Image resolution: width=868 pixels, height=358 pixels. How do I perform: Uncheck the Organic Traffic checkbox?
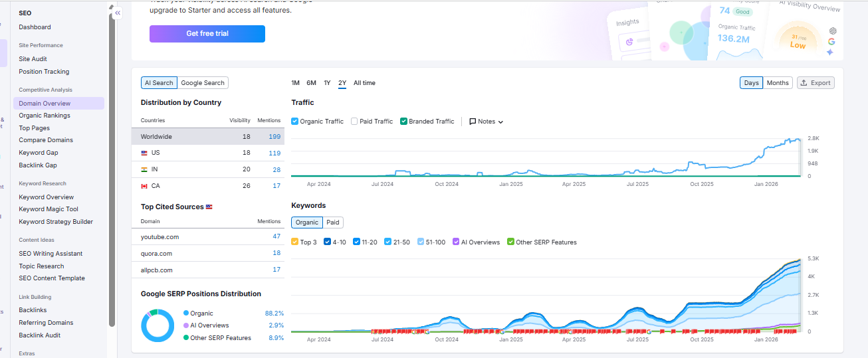(295, 122)
